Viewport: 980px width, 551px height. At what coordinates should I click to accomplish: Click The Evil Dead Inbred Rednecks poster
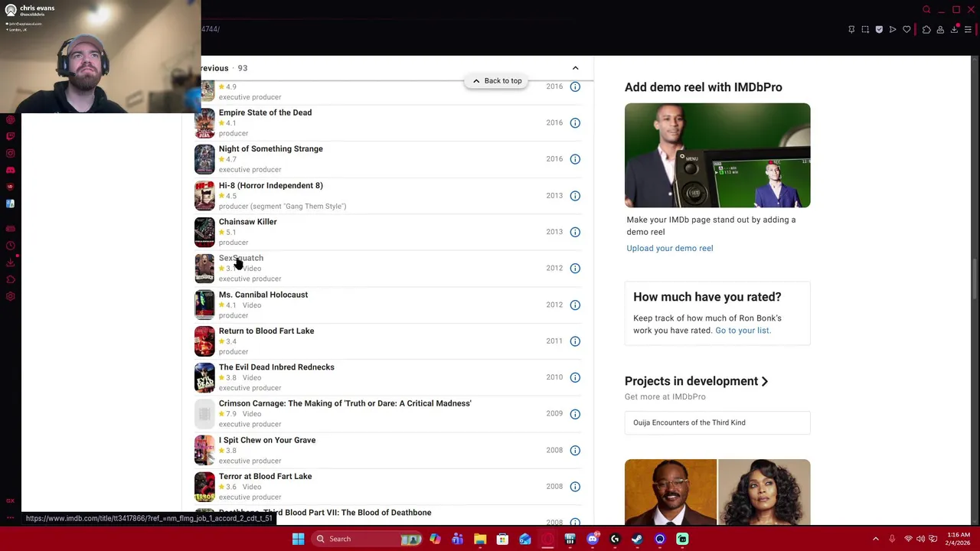point(204,377)
